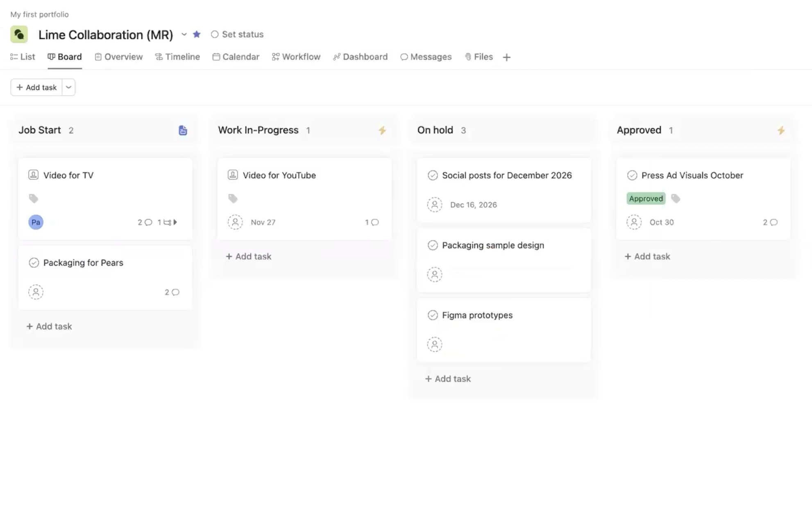Click the star favorite icon
This screenshot has width=812, height=525.
[197, 34]
